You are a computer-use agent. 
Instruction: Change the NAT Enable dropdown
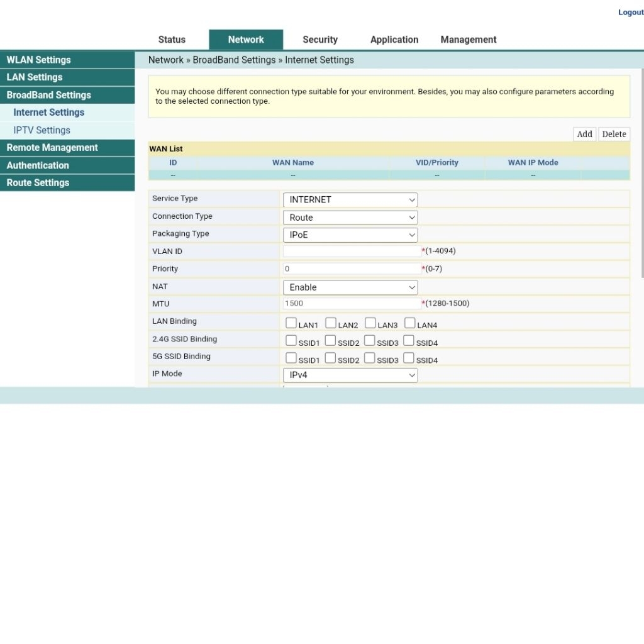(350, 287)
